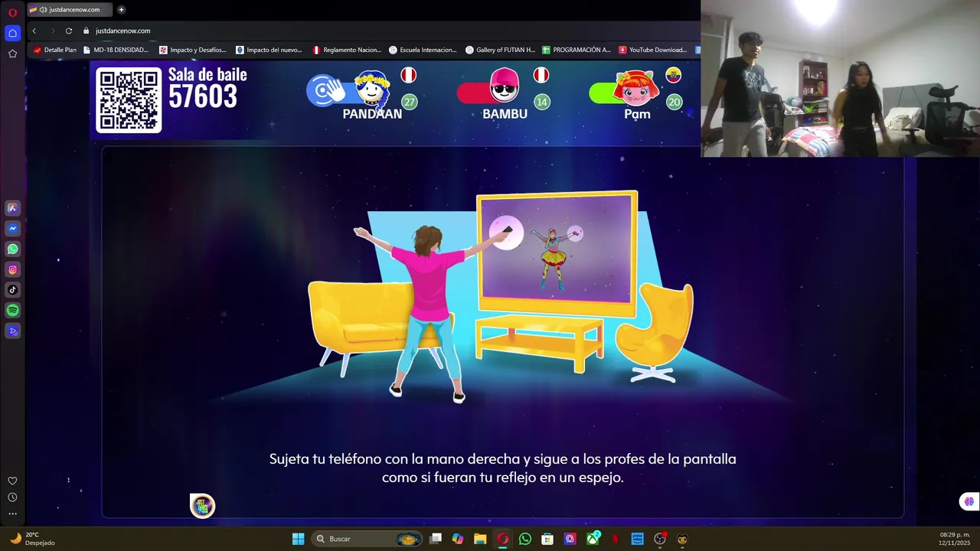Open the Impacto y Desafíos bookmark
The image size is (980, 551).
coord(193,50)
